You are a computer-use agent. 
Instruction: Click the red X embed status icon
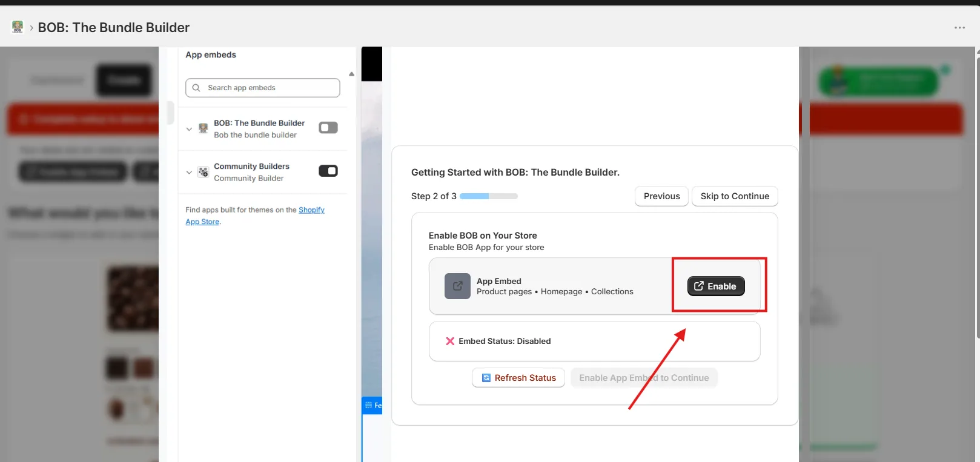click(450, 341)
